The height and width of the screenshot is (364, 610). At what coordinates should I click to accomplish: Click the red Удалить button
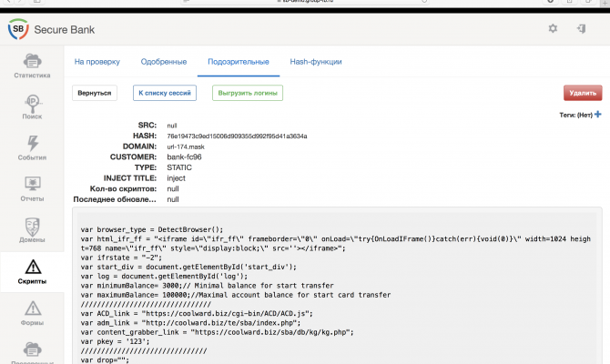point(583,93)
